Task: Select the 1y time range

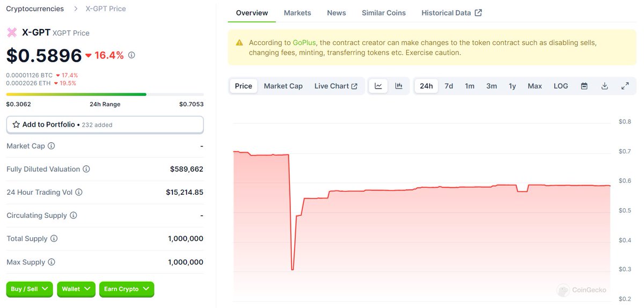Action: point(513,86)
